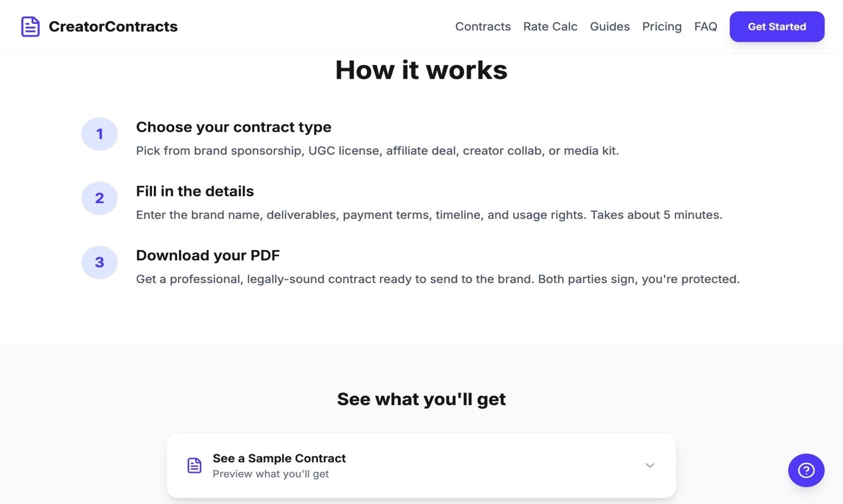843x504 pixels.
Task: View the FAQ section
Action: point(706,27)
